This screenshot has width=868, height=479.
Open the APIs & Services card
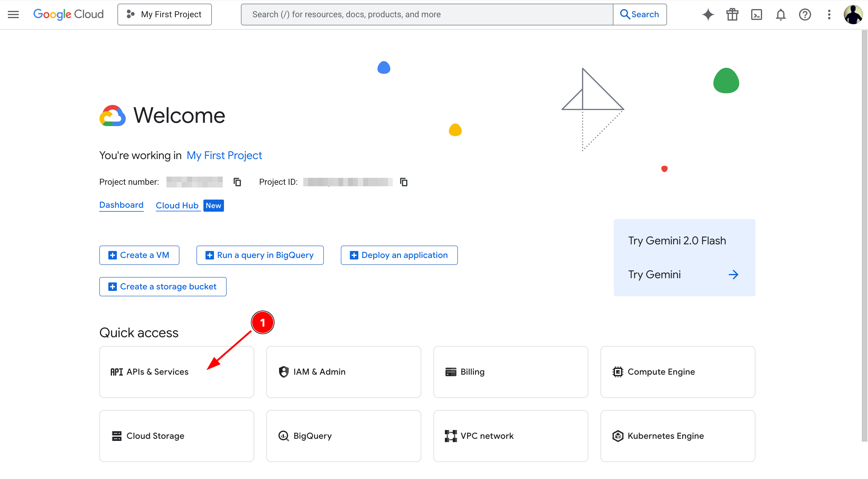pos(176,372)
